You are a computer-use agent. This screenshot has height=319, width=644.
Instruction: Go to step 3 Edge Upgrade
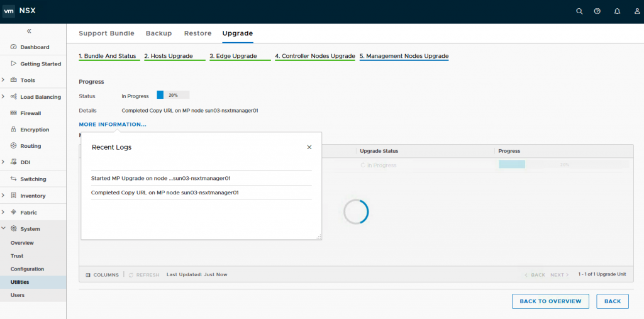(x=233, y=56)
